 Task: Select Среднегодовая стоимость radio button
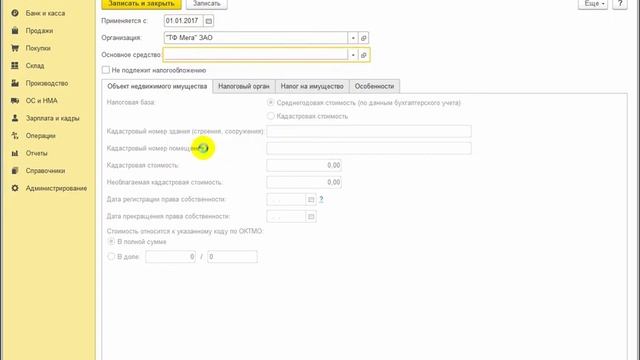click(x=271, y=103)
